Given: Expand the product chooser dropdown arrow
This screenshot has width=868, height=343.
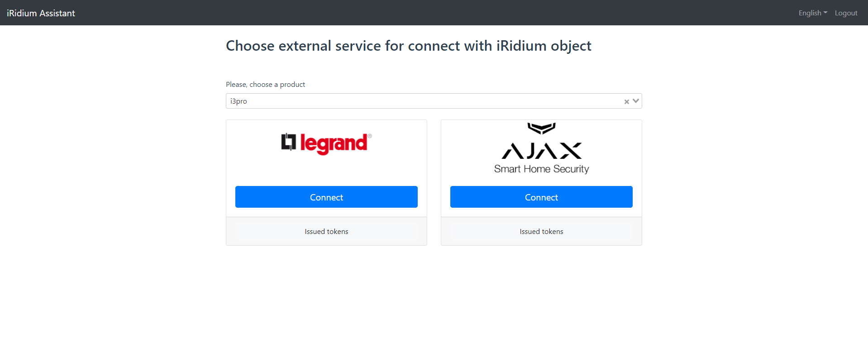Looking at the screenshot, I should [x=636, y=101].
